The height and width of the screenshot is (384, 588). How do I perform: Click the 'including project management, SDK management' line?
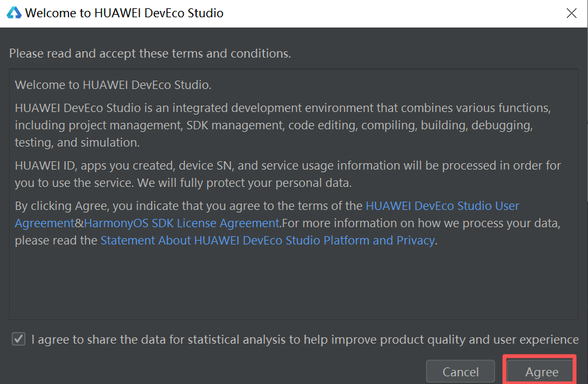(x=274, y=125)
